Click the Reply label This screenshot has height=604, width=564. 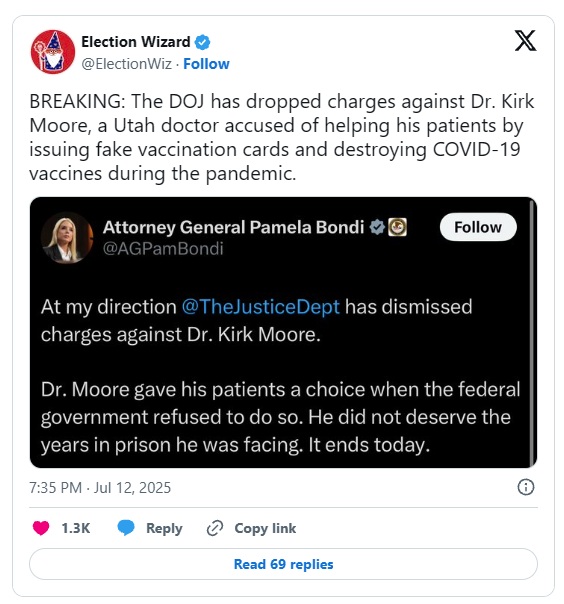[164, 528]
